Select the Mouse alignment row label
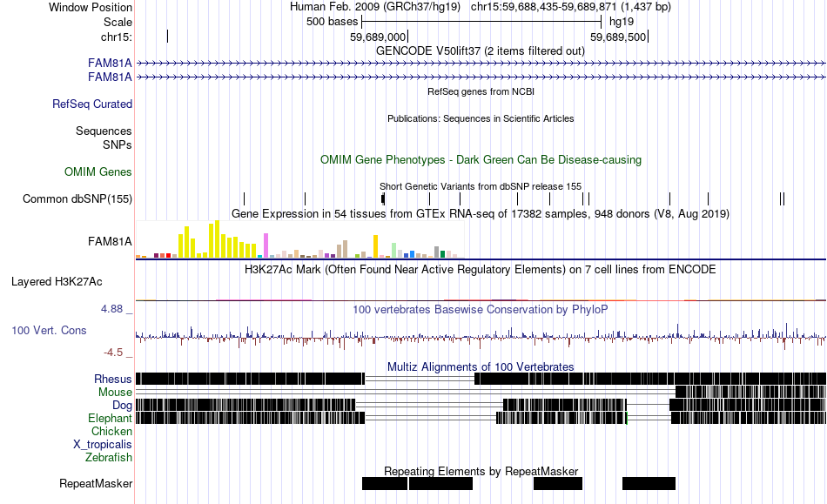This screenshot has width=827, height=504. tap(115, 393)
